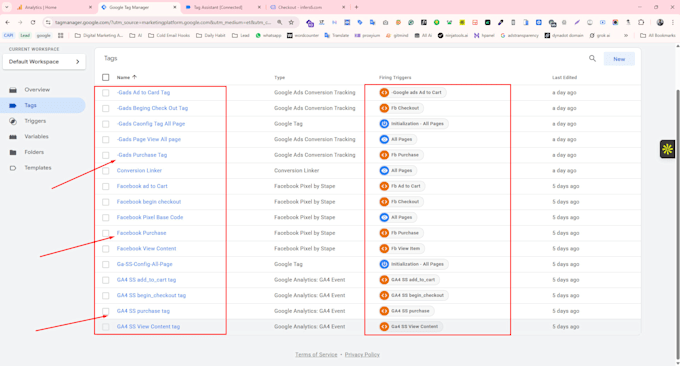
Task: Open the Daily Habit bookmarks folder
Action: [x=211, y=36]
